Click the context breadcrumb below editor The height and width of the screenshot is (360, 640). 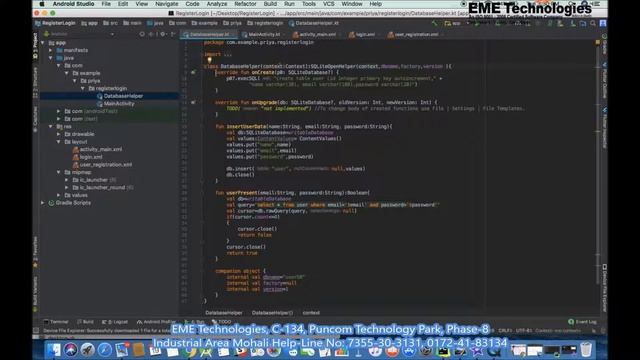coord(311,313)
